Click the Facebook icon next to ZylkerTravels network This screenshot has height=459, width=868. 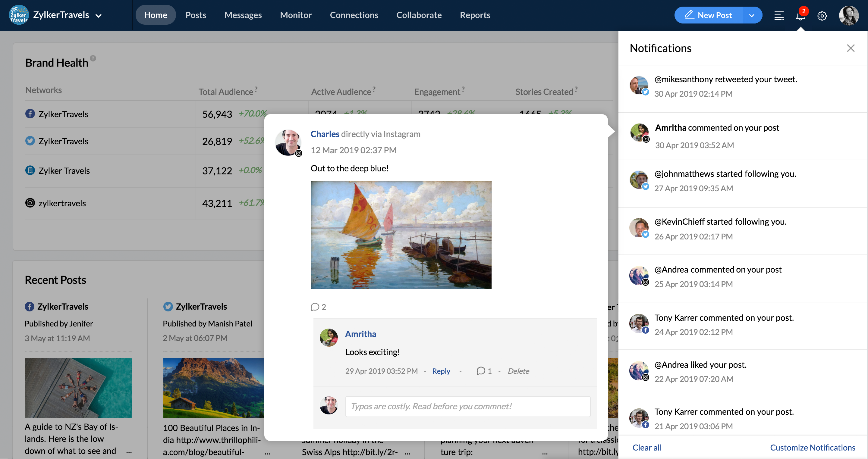[x=30, y=114]
